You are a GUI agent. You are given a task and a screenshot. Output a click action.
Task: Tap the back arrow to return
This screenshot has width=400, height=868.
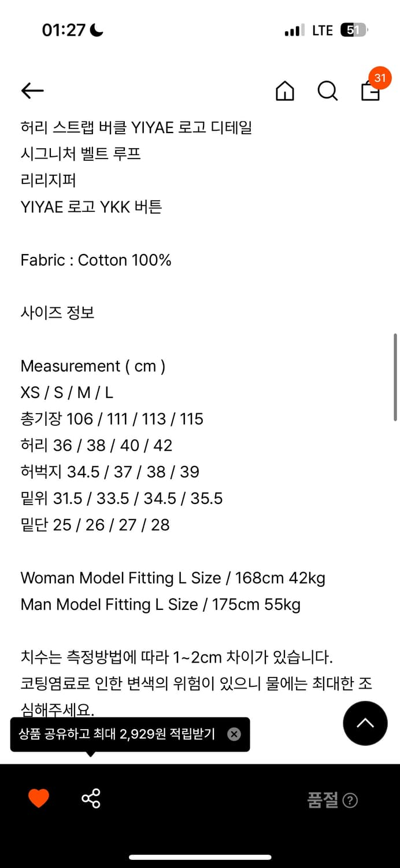[x=32, y=91]
